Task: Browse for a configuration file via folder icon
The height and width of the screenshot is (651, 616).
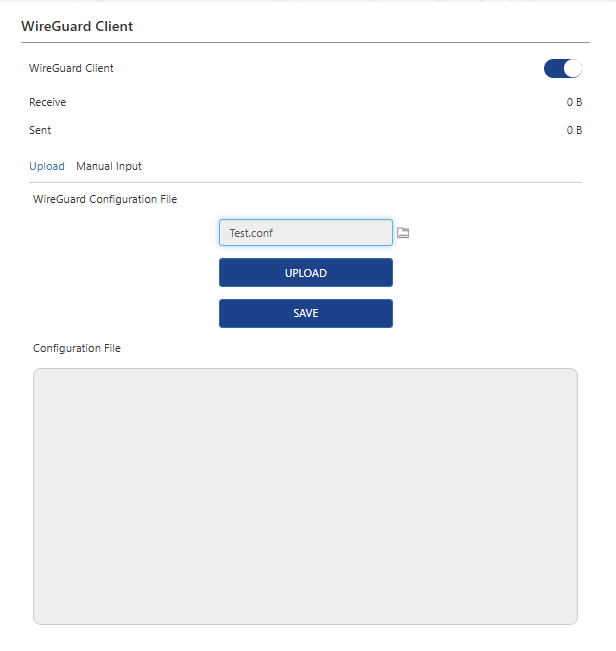Action: [x=403, y=233]
